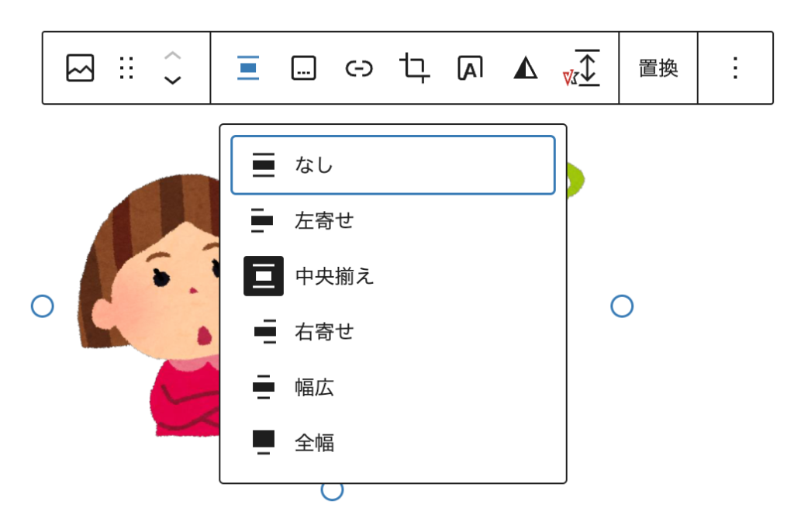Click the bottom resize handle circle
This screenshot has width=794, height=532.
pyautogui.click(x=332, y=490)
